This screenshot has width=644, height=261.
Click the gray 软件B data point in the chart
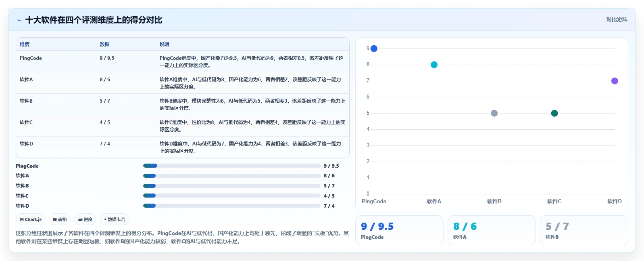[494, 113]
